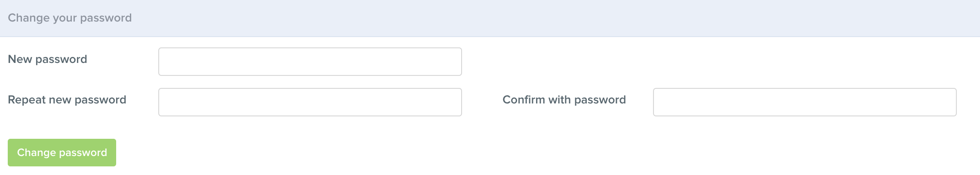This screenshot has height=175, width=980.
Task: Click the 'Confirm with password' label
Action: pos(564,100)
